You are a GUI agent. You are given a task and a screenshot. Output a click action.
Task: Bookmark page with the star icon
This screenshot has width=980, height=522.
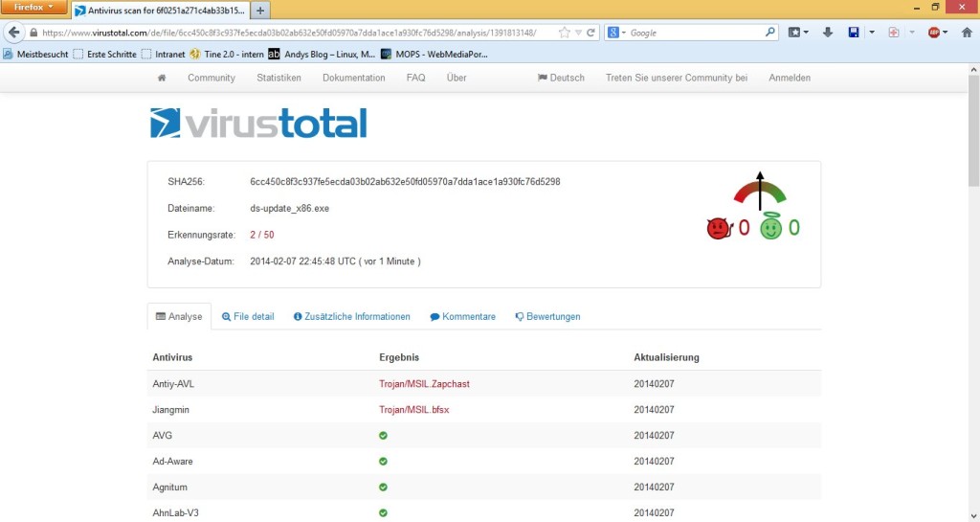[x=565, y=32]
